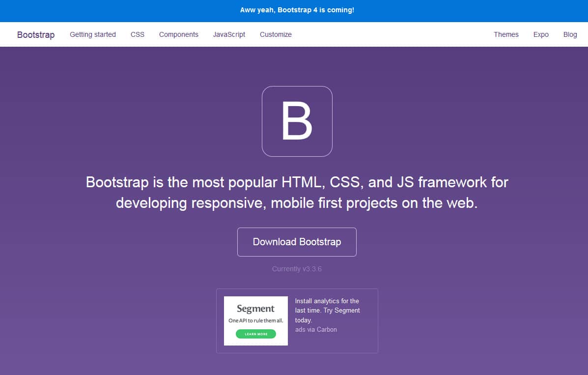Visit the Themes link
This screenshot has width=588, height=375.
(506, 34)
